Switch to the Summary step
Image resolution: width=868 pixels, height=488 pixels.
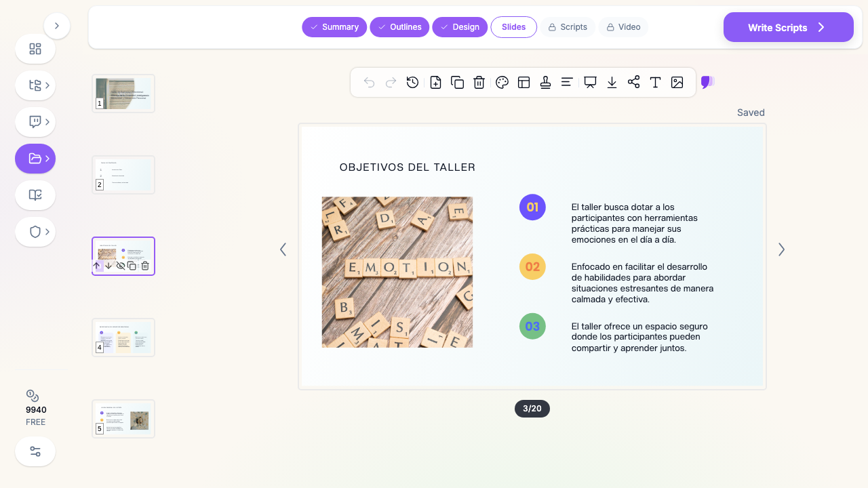point(334,27)
